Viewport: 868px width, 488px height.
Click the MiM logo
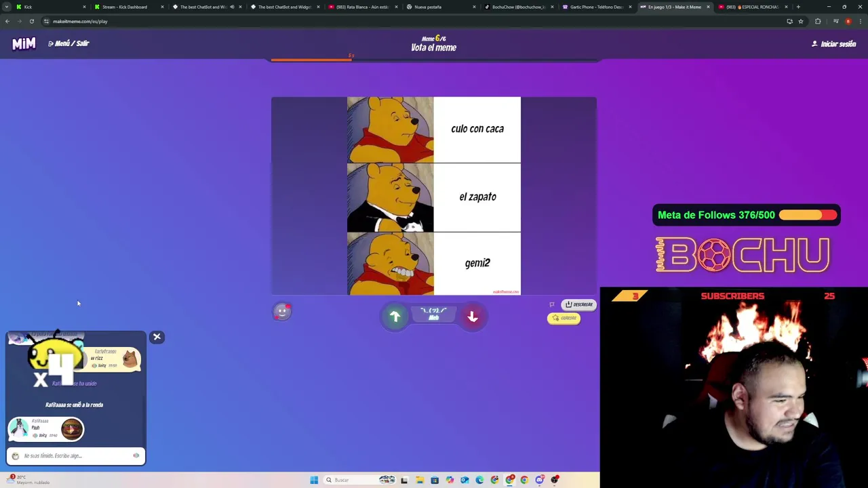[24, 43]
